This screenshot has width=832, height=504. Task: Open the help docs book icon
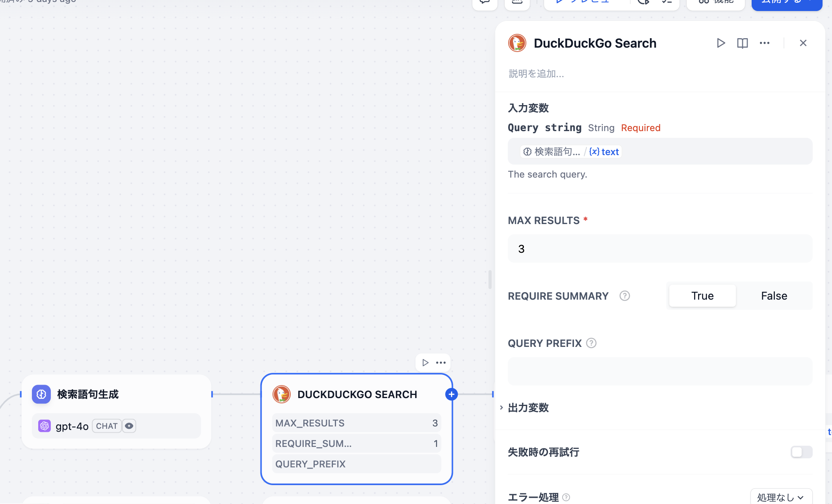742,43
